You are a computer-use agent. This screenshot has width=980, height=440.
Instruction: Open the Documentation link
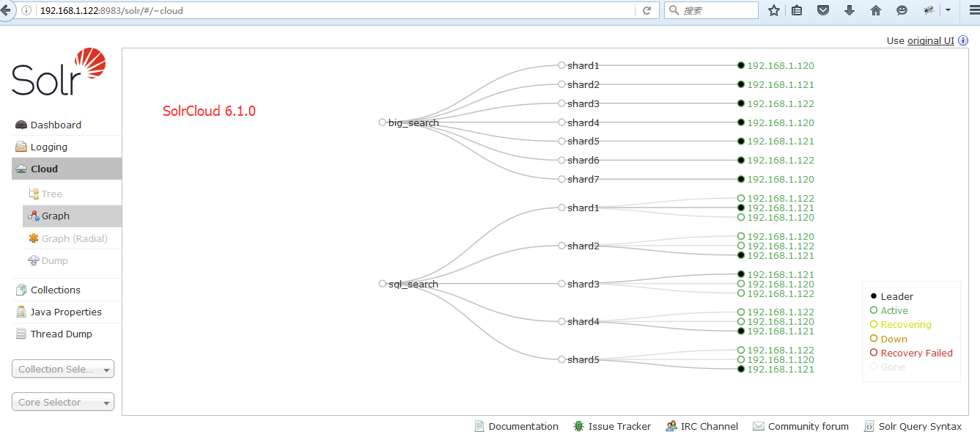pyautogui.click(x=516, y=426)
